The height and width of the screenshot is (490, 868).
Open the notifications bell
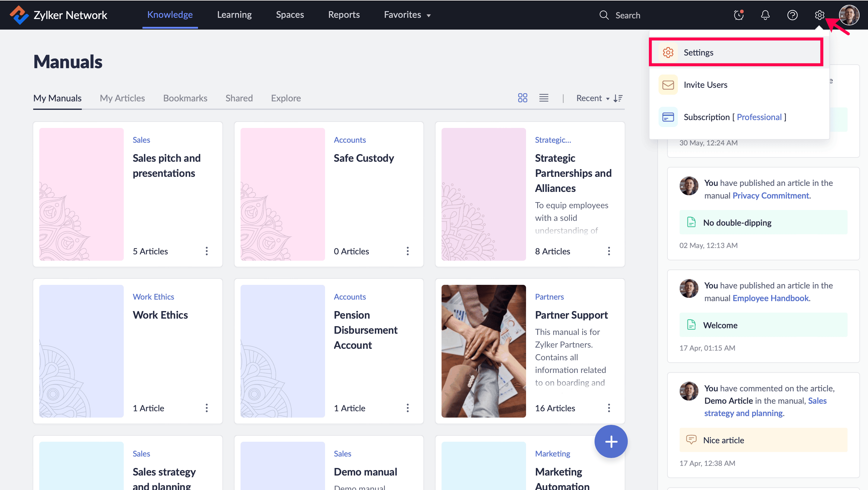(765, 15)
